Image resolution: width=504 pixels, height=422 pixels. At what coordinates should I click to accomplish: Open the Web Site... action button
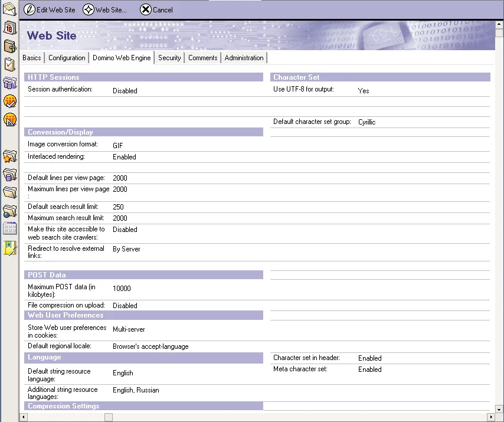pos(105,9)
